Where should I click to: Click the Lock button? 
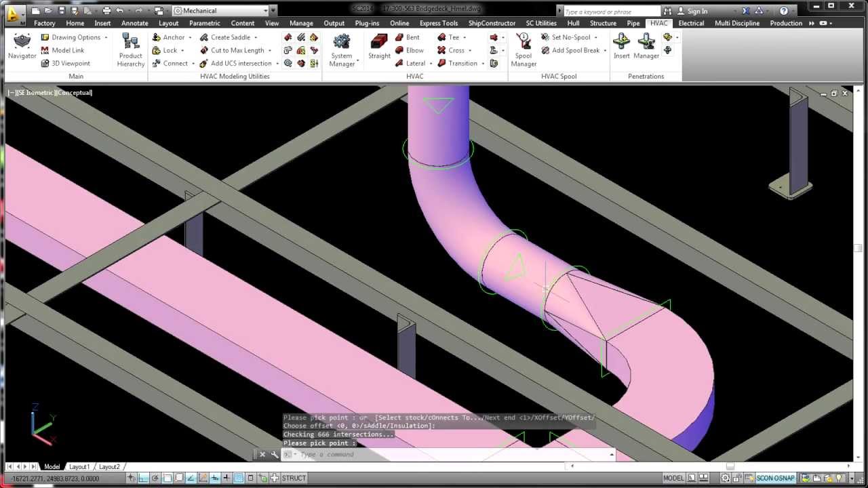pyautogui.click(x=165, y=50)
